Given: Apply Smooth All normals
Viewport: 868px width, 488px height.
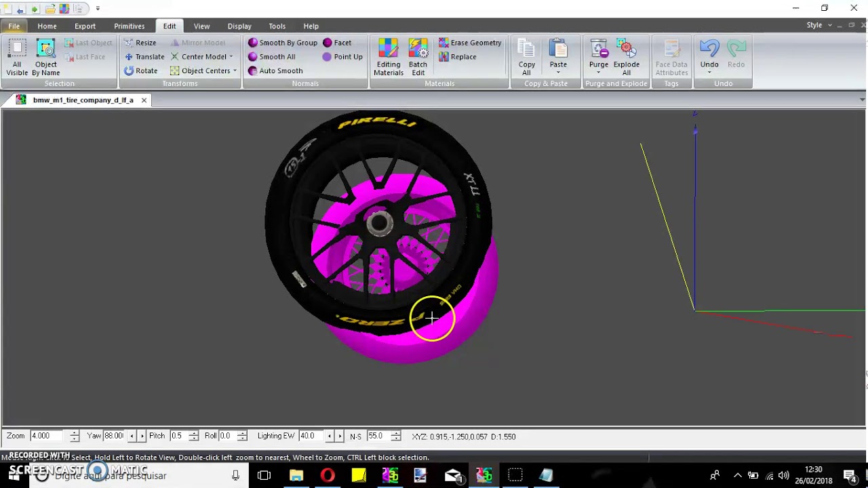Looking at the screenshot, I should pyautogui.click(x=271, y=57).
